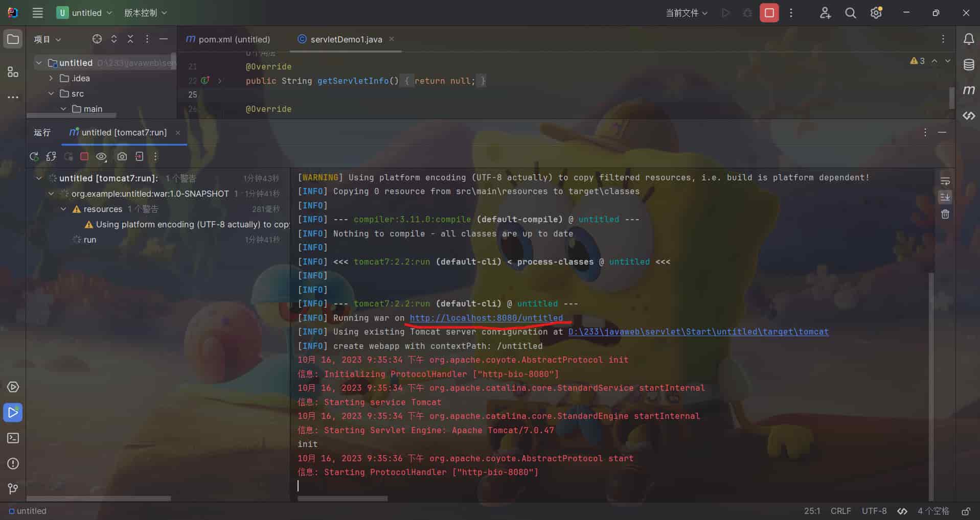Click 4个空格 indent setting
The width and height of the screenshot is (980, 520).
(x=933, y=511)
